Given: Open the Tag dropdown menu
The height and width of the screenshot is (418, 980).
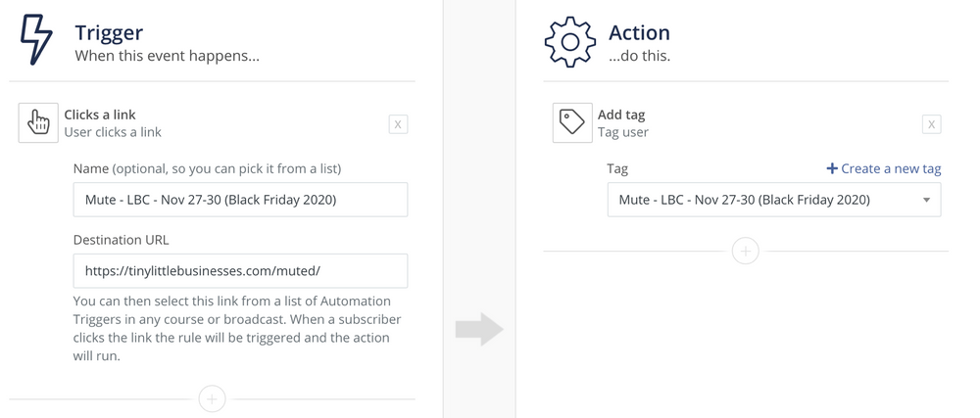Looking at the screenshot, I should (x=774, y=200).
